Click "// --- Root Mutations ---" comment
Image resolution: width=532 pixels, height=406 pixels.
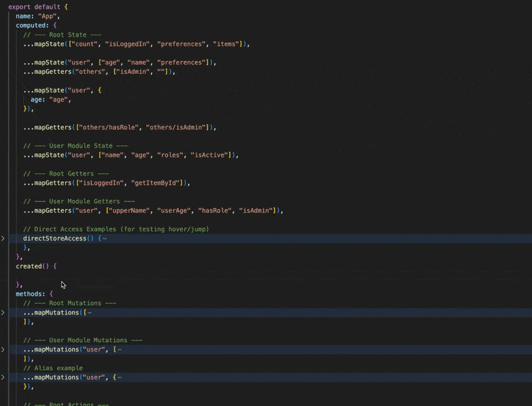click(x=70, y=303)
